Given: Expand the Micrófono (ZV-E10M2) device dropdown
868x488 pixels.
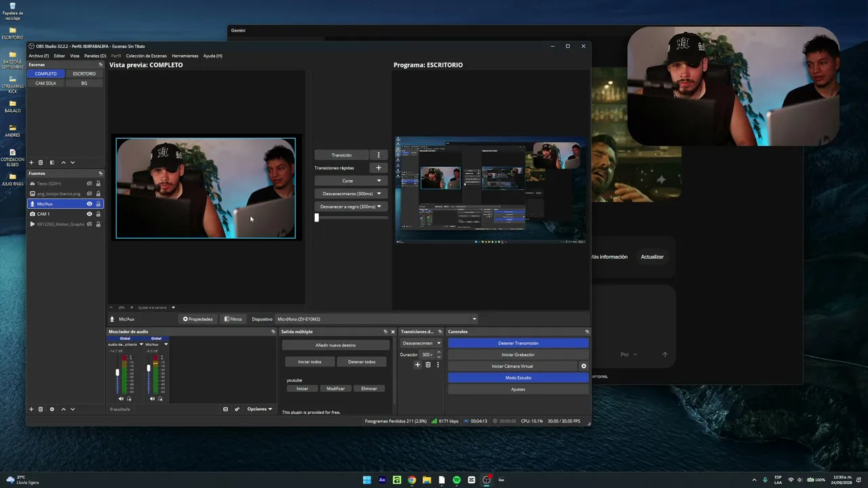Looking at the screenshot, I should click(474, 319).
